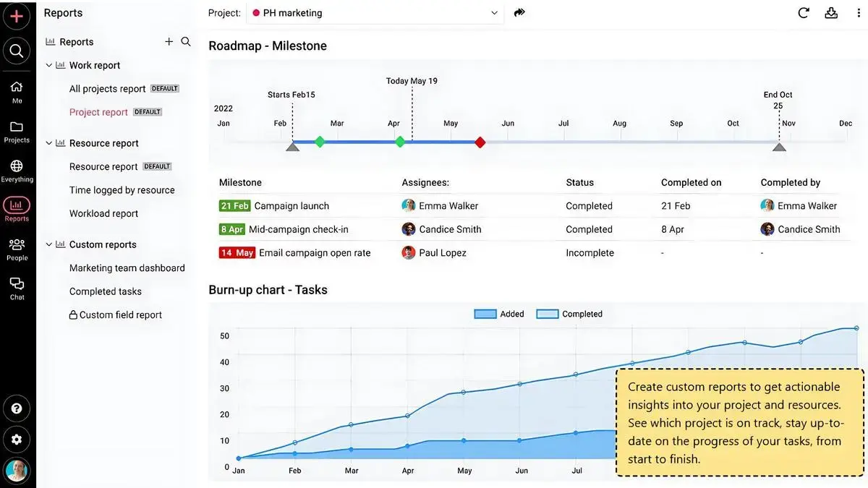Click the Campaign launch milestone row
The height and width of the screenshot is (488, 868).
(x=292, y=206)
